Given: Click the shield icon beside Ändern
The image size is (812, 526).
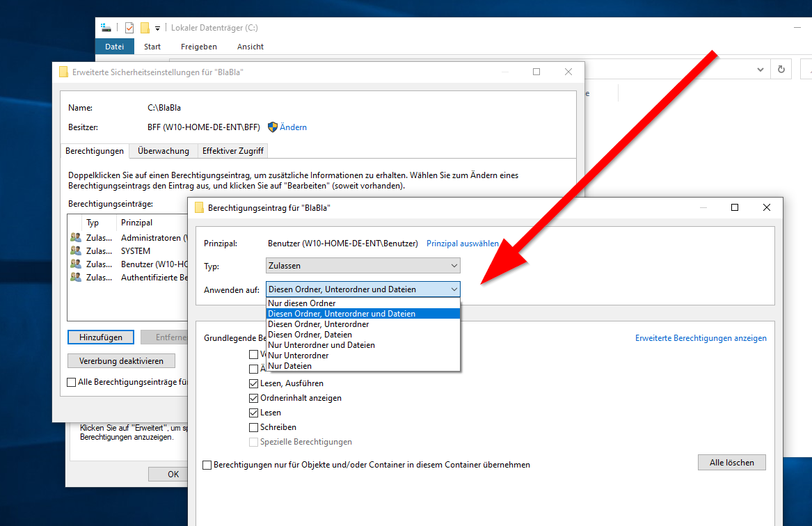Looking at the screenshot, I should click(x=272, y=127).
